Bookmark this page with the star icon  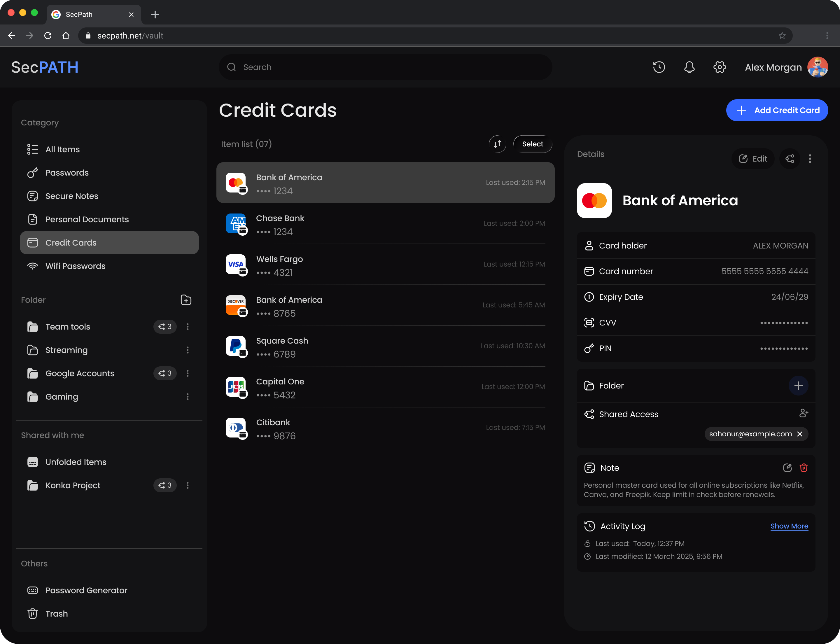(x=782, y=36)
